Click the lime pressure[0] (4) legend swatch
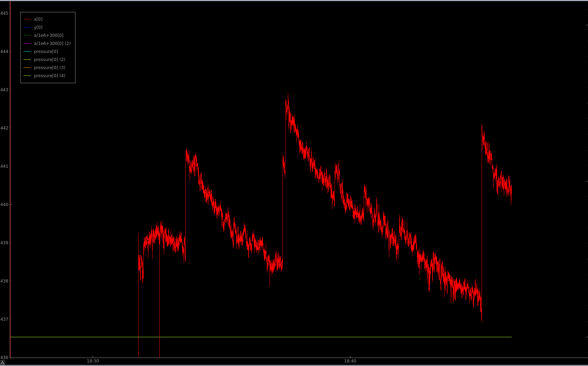 point(27,76)
